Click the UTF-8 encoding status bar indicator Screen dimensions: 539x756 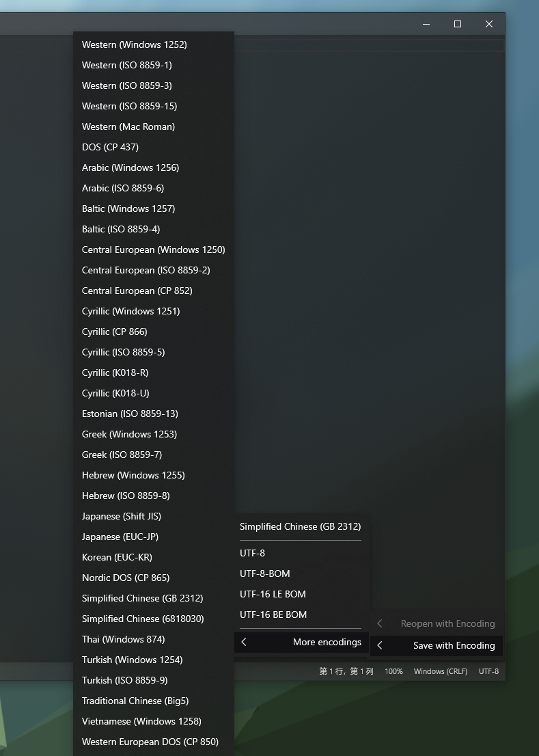pos(488,671)
